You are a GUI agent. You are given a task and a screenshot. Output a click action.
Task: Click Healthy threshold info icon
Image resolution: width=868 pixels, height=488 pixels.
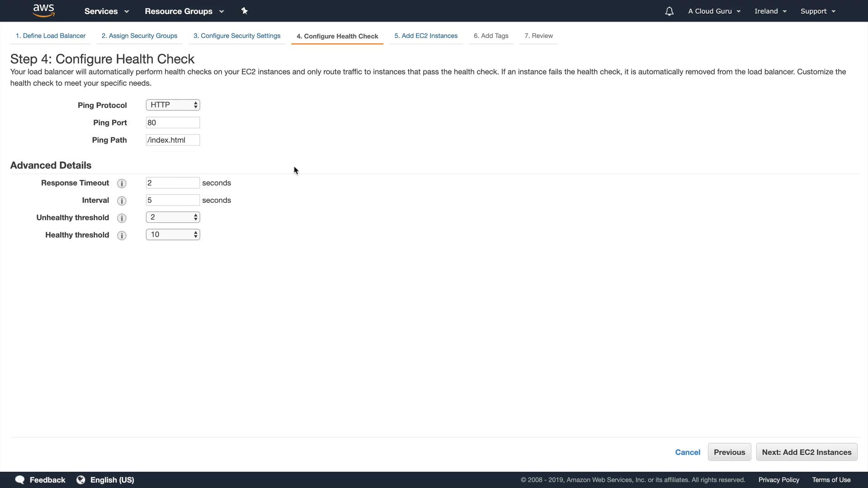pyautogui.click(x=122, y=235)
